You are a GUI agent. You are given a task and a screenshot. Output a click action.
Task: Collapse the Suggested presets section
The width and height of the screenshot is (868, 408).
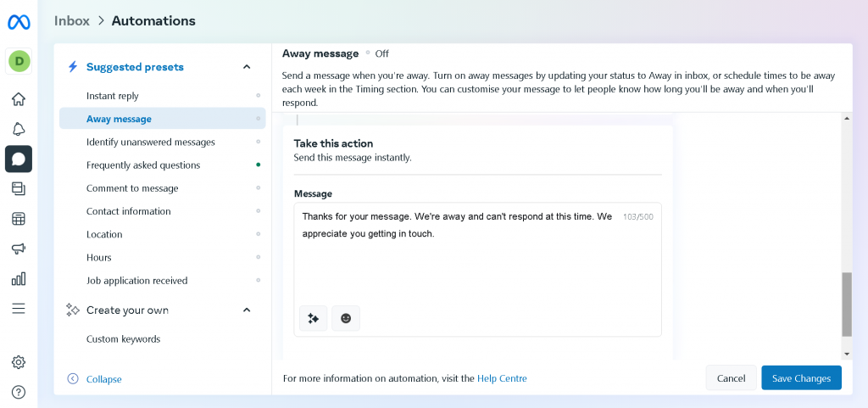pyautogui.click(x=247, y=67)
